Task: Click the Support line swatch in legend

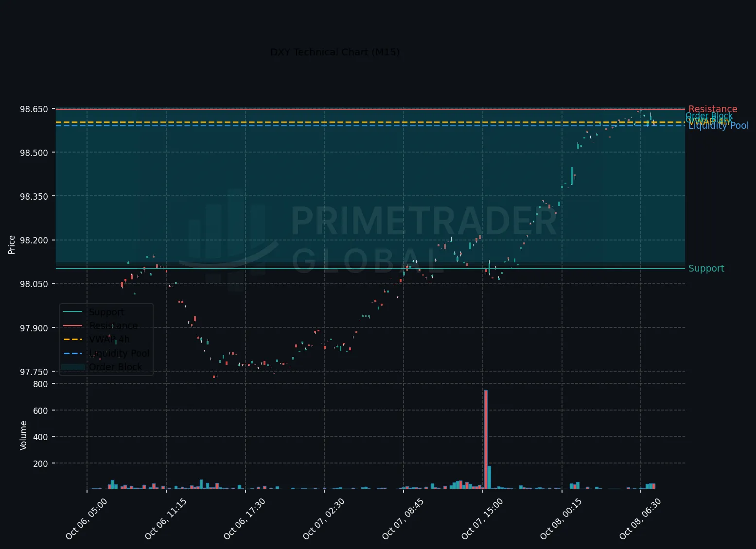Action: tap(72, 312)
